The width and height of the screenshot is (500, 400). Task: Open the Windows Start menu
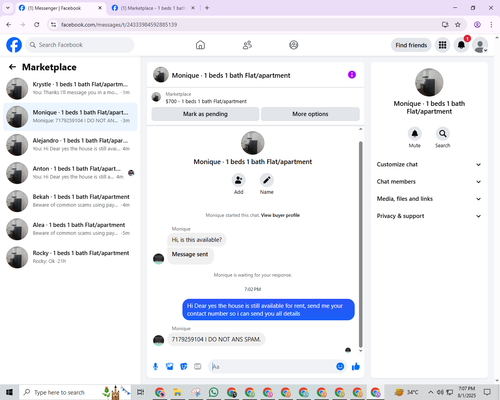pyautogui.click(x=9, y=392)
